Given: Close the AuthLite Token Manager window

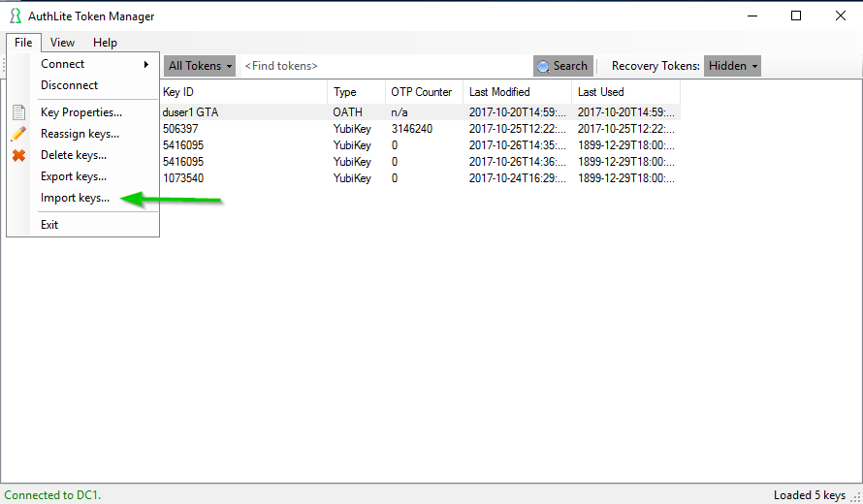Looking at the screenshot, I should tap(841, 16).
